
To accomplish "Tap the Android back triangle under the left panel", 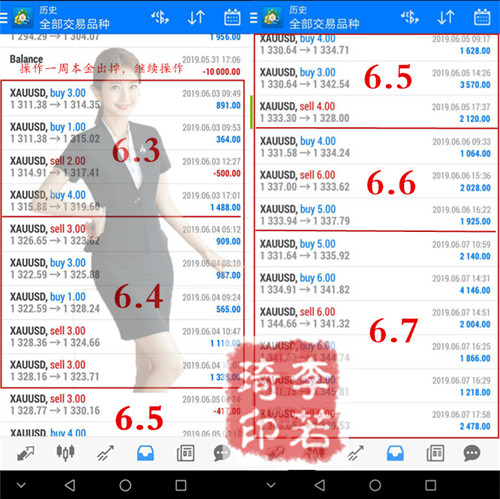I will pyautogui.click(x=70, y=485).
